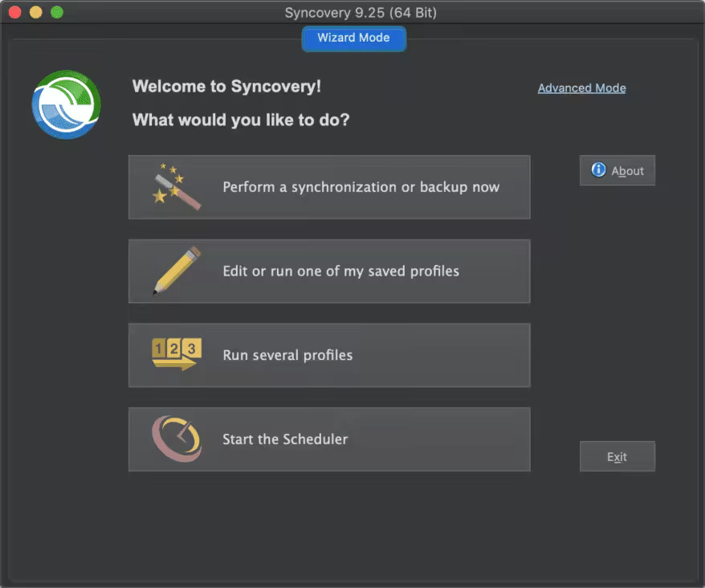The height and width of the screenshot is (588, 705).
Task: Click the magic wand wizard icon
Action: coord(177,186)
